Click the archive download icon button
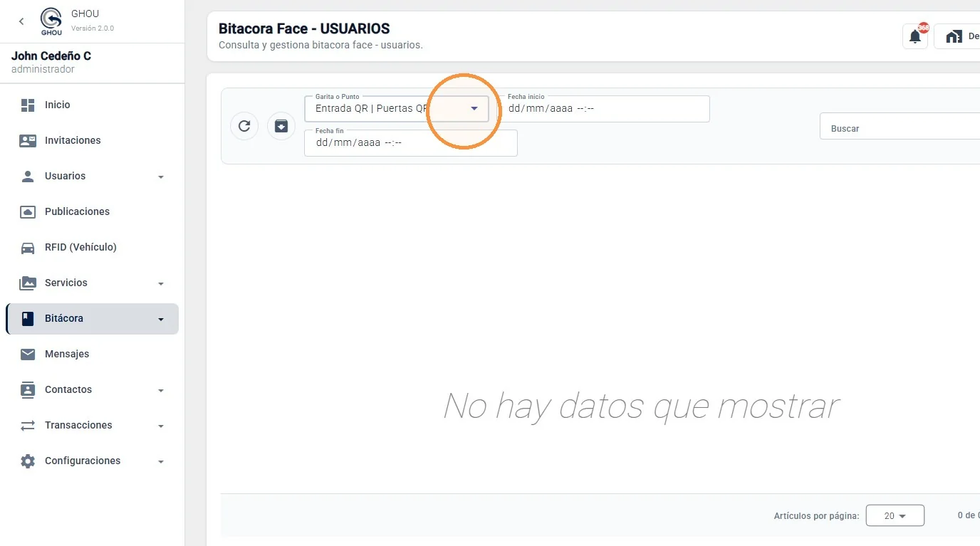Viewport: 980px width, 546px height. point(281,126)
